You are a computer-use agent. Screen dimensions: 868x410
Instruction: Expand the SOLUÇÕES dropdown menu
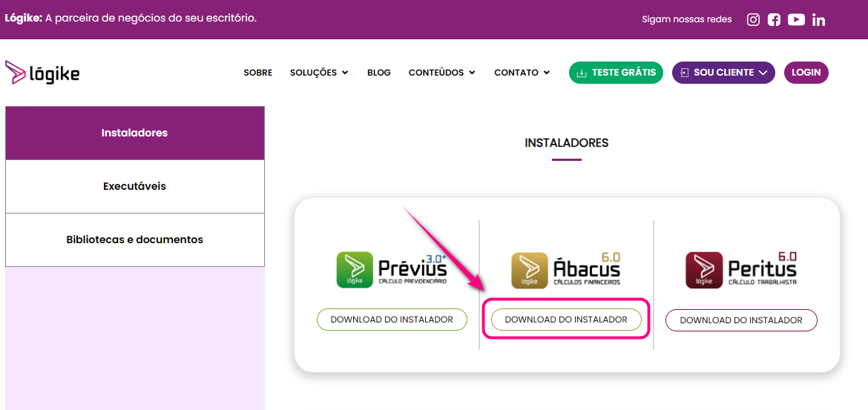(319, 73)
